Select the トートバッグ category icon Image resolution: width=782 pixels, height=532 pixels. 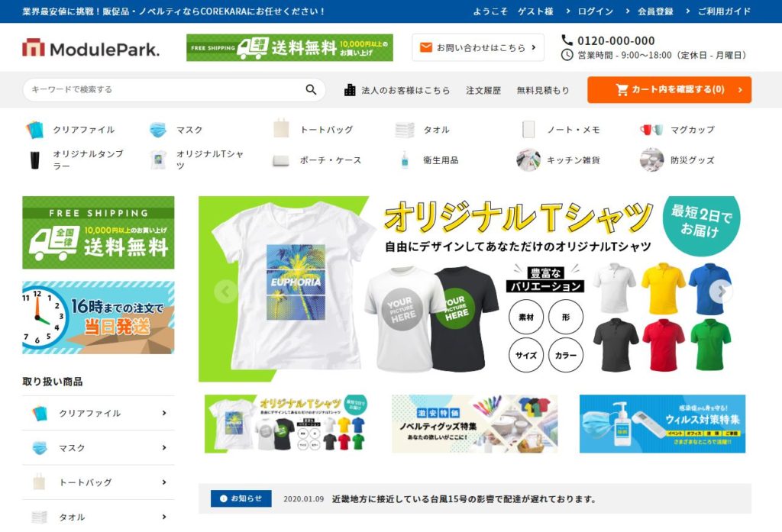point(282,129)
